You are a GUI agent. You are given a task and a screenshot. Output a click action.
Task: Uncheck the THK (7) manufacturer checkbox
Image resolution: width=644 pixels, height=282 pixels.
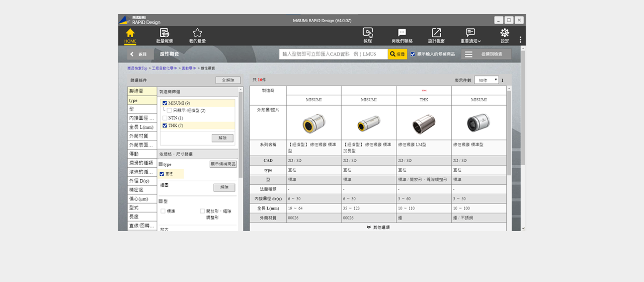(165, 125)
